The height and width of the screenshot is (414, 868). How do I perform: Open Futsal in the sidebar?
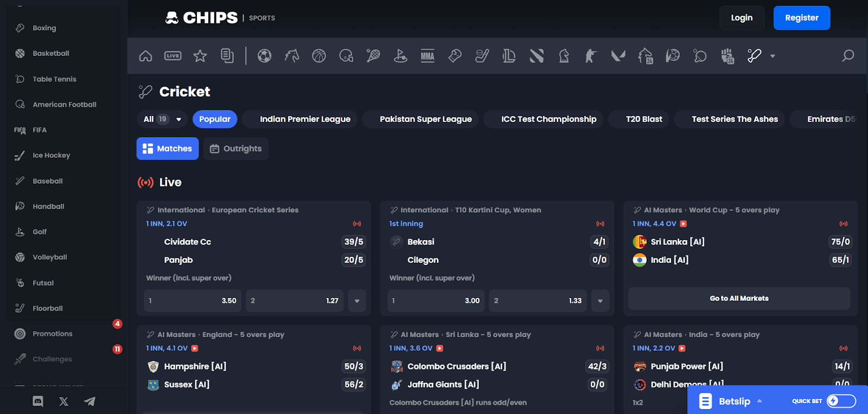[43, 283]
